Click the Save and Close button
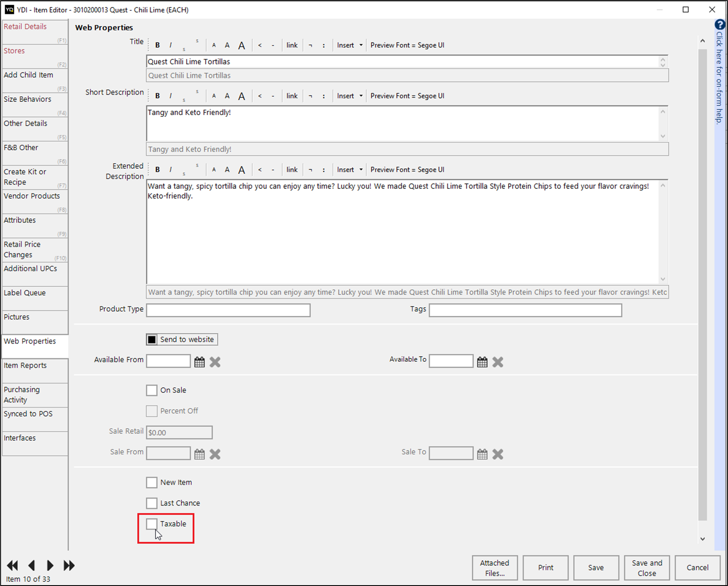The width and height of the screenshot is (728, 586). click(x=647, y=568)
